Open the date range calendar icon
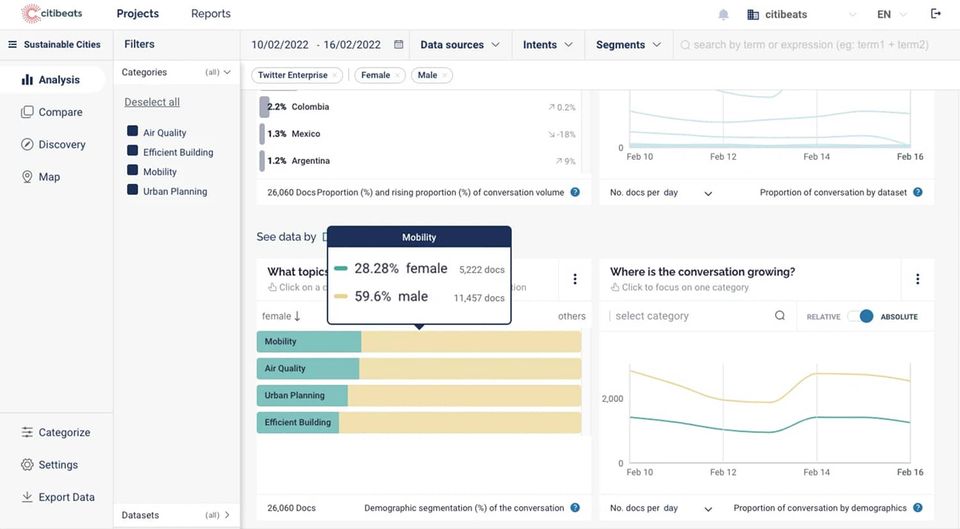 (399, 44)
